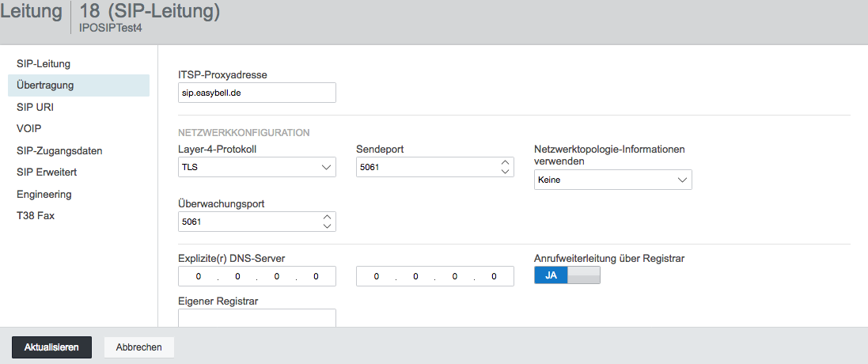This screenshot has height=364, width=868.
Task: Open the Layer-4-Protokoll dropdown
Action: (257, 167)
